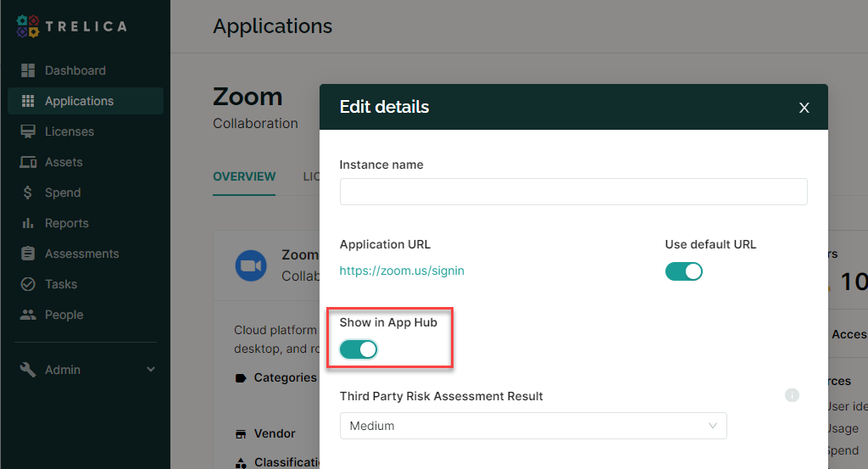The image size is (868, 469).
Task: Click the Assessments clipboard icon
Action: [x=28, y=253]
